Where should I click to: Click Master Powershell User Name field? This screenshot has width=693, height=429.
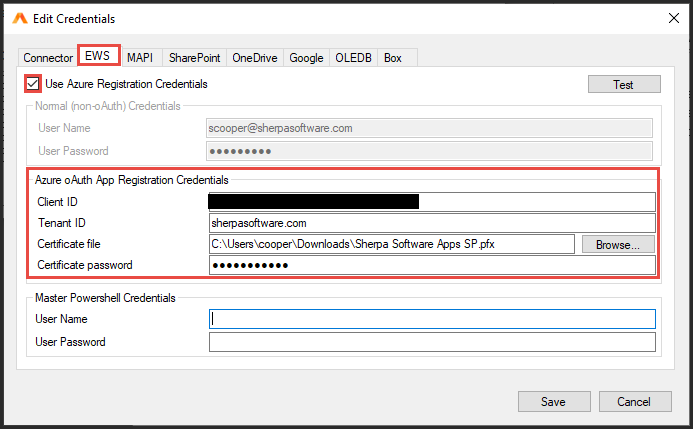[x=431, y=319]
